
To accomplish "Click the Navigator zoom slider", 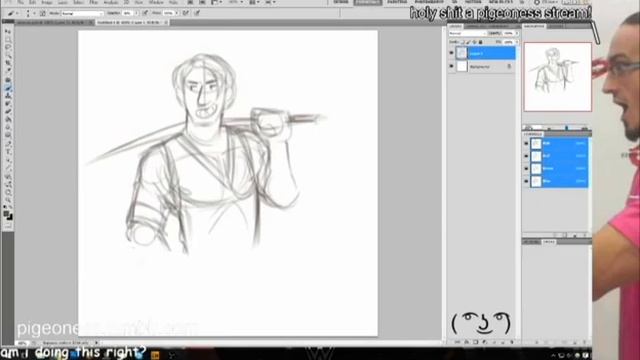I will [x=567, y=129].
